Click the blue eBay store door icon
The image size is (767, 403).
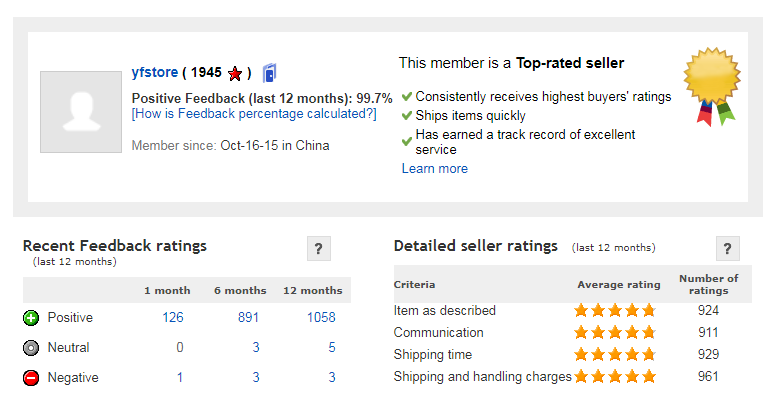tap(270, 73)
